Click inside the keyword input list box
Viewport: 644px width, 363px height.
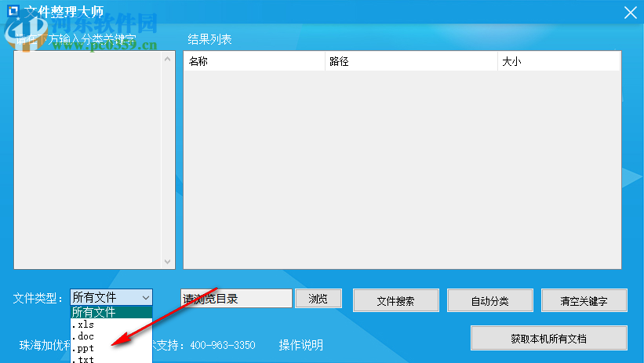[x=88, y=160]
